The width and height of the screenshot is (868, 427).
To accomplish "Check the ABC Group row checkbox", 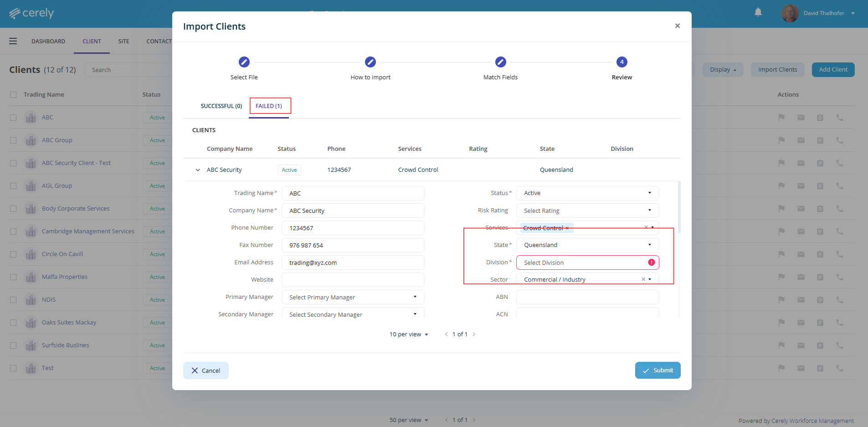I will (13, 140).
